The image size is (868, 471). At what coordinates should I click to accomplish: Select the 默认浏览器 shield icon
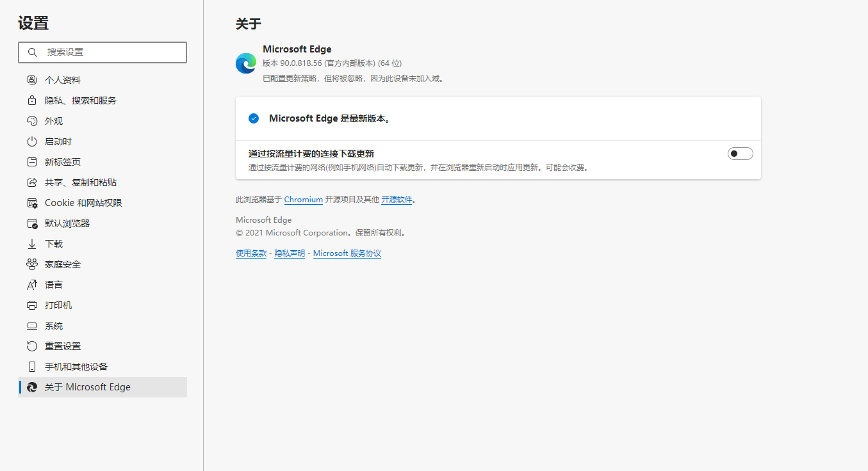click(32, 223)
